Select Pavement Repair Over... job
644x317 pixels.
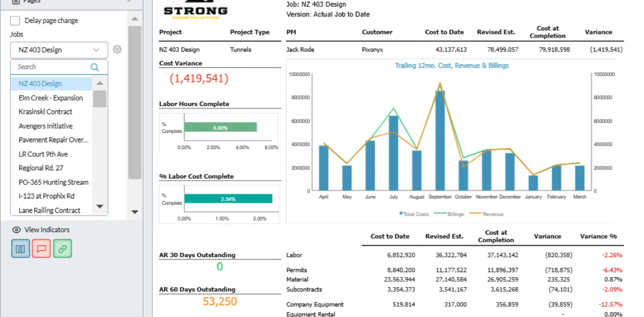click(51, 140)
